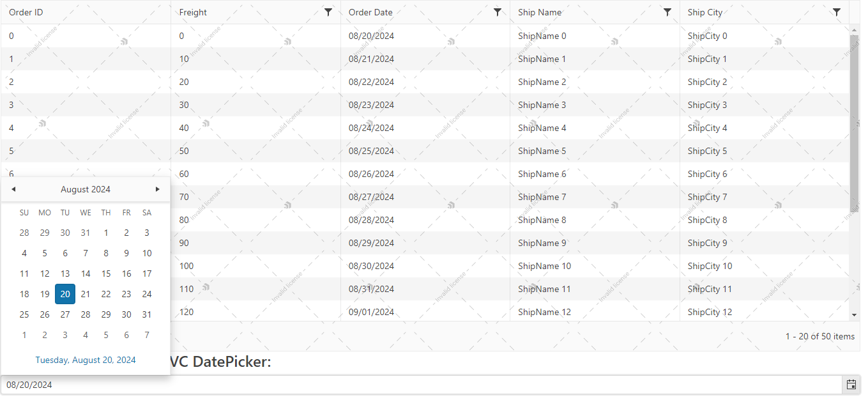Open the calendar via the DatePicker icon
This screenshot has width=868, height=402.
click(x=851, y=384)
